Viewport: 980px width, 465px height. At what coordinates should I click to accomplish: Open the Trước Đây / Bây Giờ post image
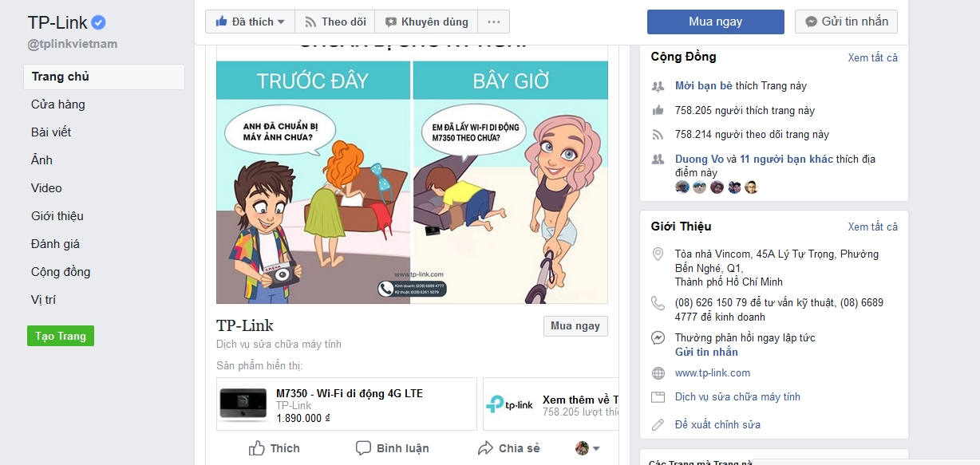413,174
